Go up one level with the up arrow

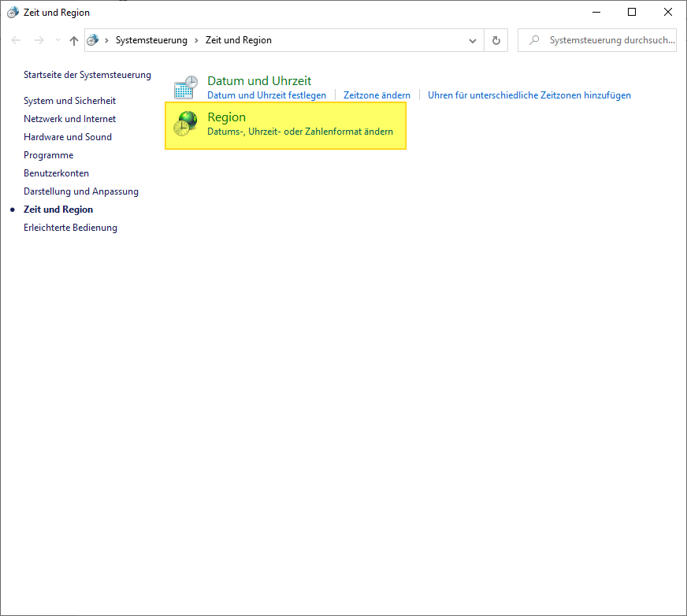tap(74, 41)
